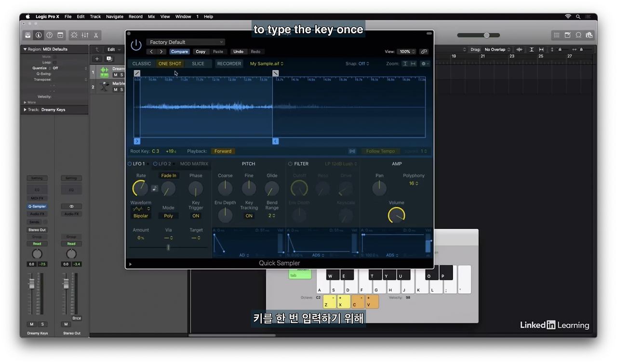Click the Copy button in plug-in header
617x364 pixels.
201,52
